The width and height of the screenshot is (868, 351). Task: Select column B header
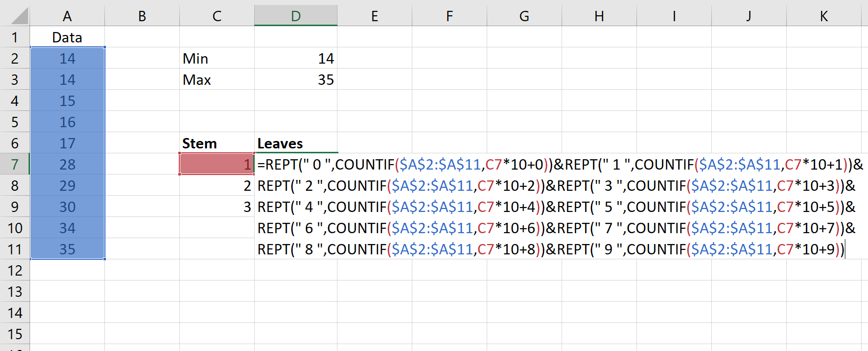click(142, 16)
